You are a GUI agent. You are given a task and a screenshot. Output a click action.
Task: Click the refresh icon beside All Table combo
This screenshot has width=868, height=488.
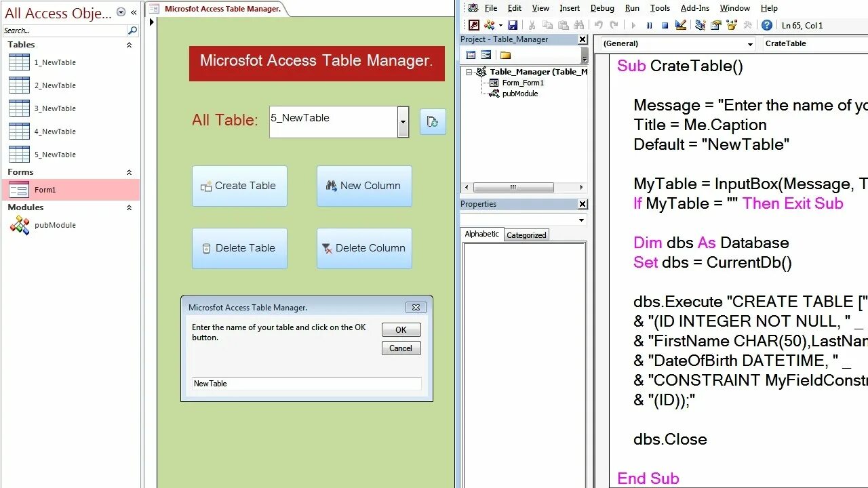(433, 121)
